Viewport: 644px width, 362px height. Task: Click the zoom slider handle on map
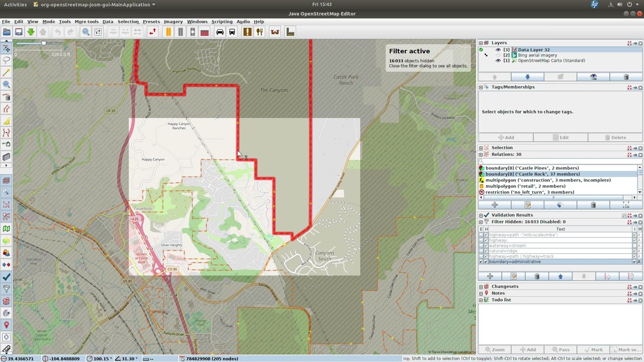click(x=44, y=43)
